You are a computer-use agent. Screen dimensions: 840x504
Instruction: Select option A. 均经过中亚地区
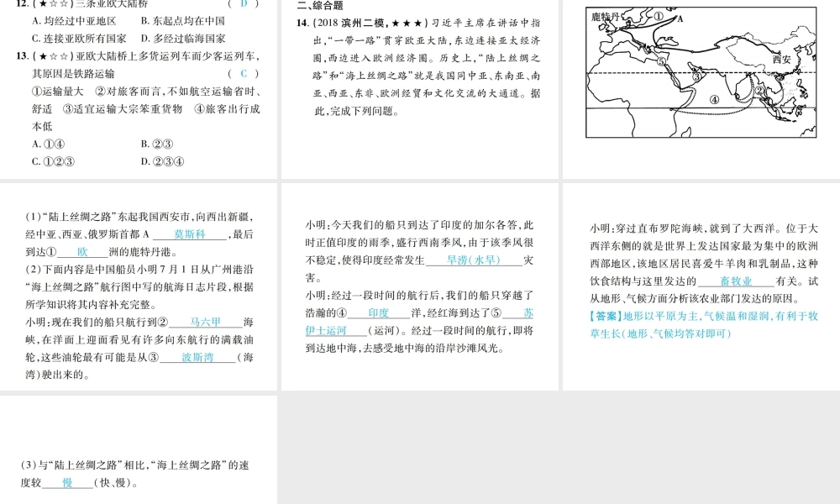coord(74,21)
